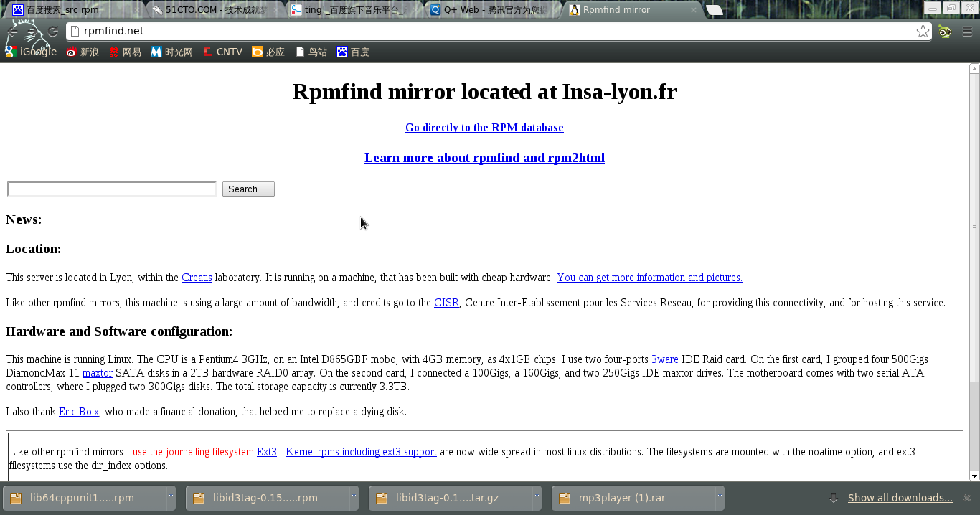Screen dimensions: 980x515
Task: Open Learn more about rpmfind and rpm2html
Action: pos(484,158)
